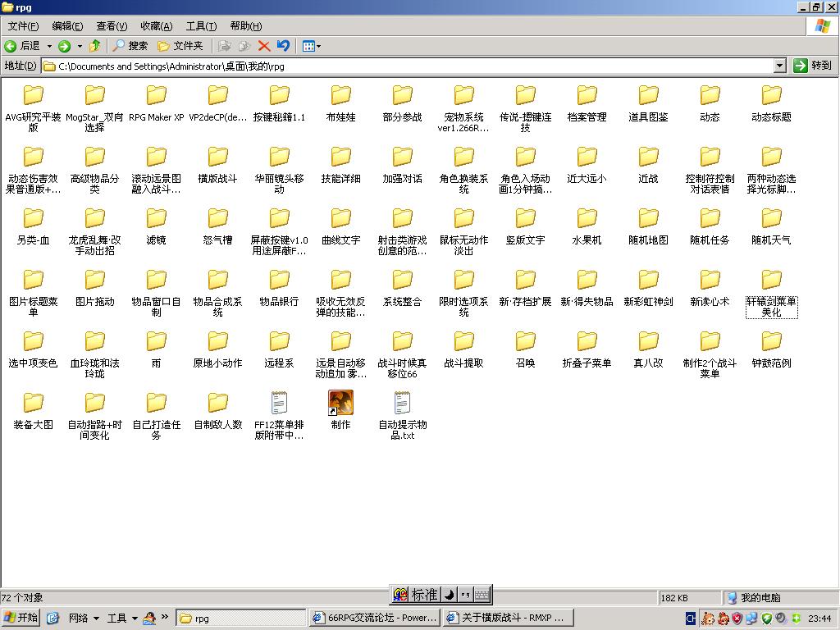
Task: Click the 动态标题 folder name
Action: point(771,117)
